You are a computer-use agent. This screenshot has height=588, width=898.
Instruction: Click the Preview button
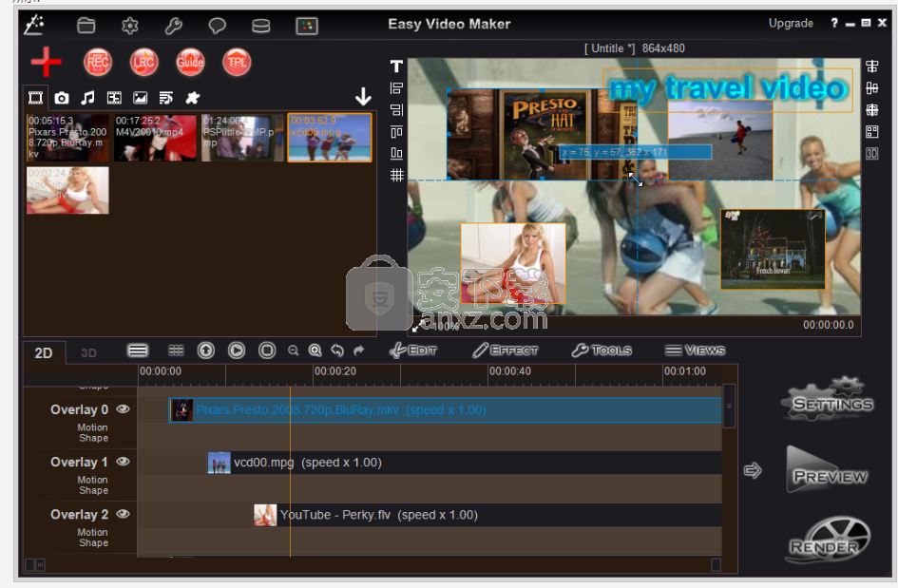point(828,470)
